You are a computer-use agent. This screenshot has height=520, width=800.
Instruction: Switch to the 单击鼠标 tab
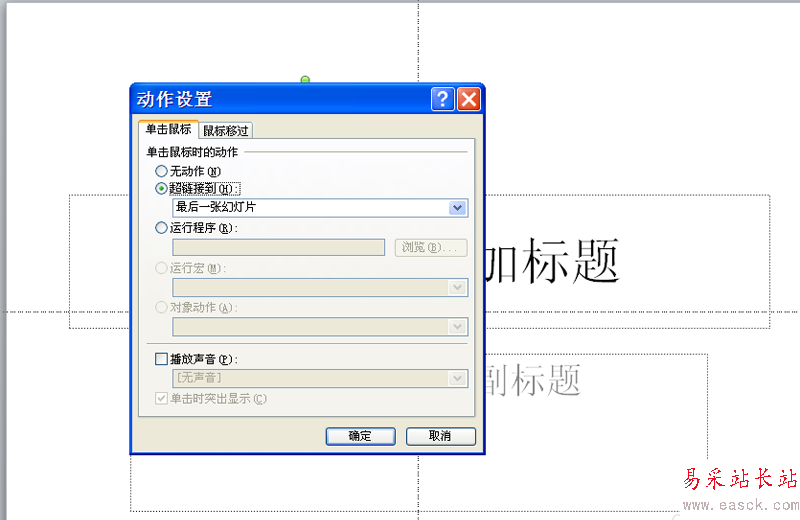coord(168,130)
